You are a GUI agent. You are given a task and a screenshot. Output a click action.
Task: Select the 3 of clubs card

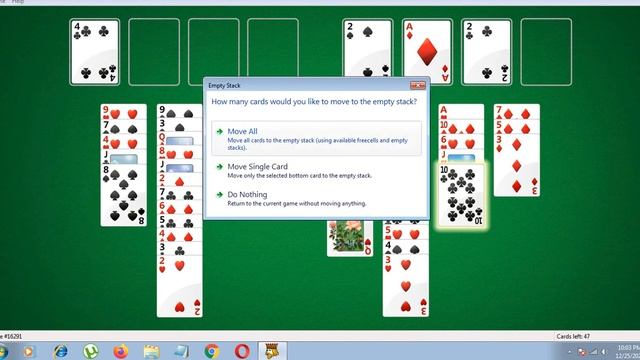pos(180,249)
